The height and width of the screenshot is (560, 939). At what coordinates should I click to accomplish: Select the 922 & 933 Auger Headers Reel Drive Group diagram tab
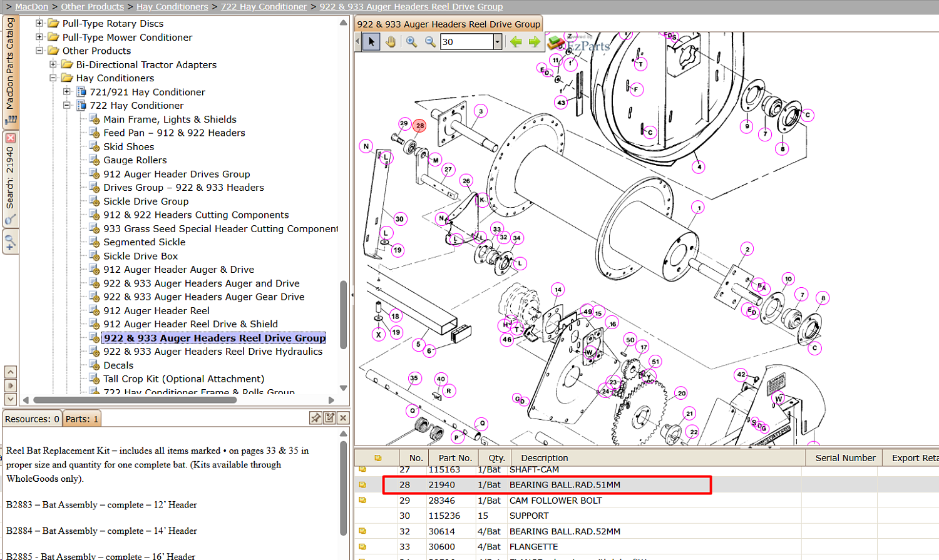coord(448,24)
